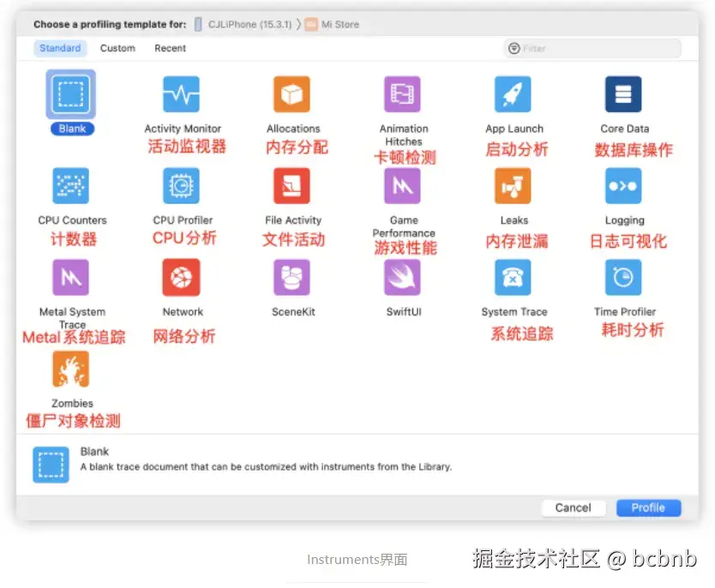Click Blank icon in description area

[51, 465]
